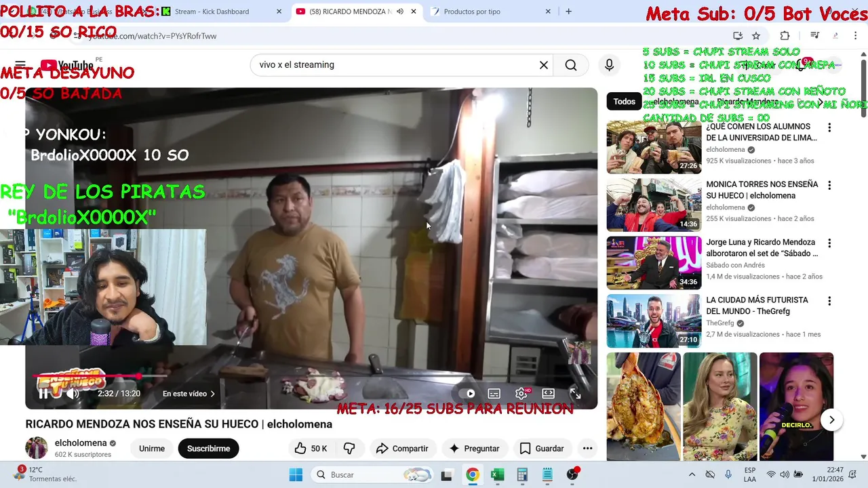
Task: Open 'LA CIUDAD MÁS FUTURISTA DEL MUNDO' title
Action: (757, 306)
